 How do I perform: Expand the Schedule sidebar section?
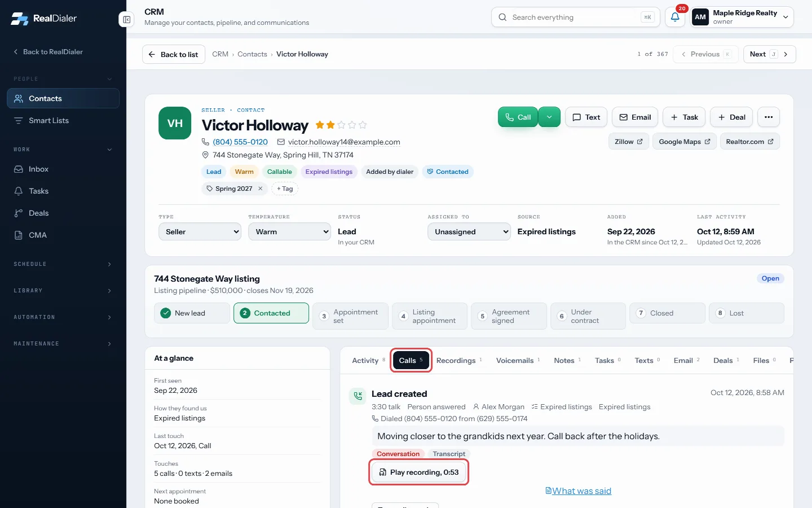tap(63, 264)
